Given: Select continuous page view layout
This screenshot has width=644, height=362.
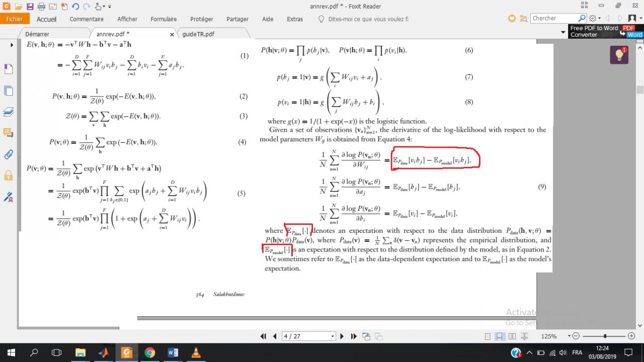Looking at the screenshot, I should tap(499, 336).
